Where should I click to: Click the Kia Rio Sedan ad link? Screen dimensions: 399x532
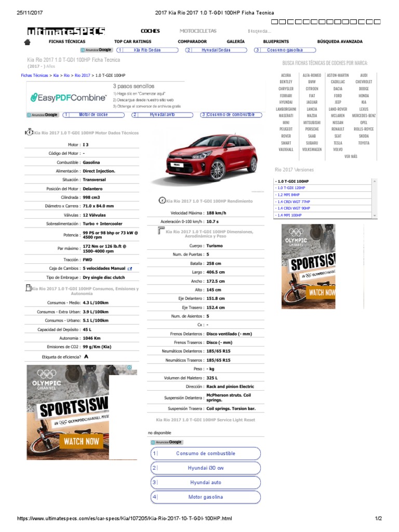147,50
